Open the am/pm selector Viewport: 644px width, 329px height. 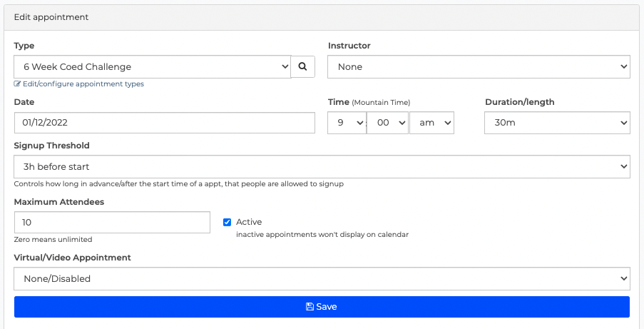431,123
